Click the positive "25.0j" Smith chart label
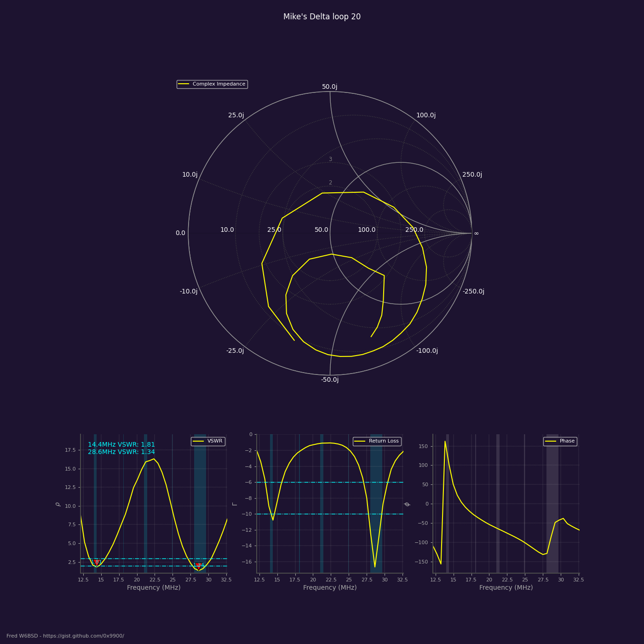Screen dimensions: 644x644 236,115
